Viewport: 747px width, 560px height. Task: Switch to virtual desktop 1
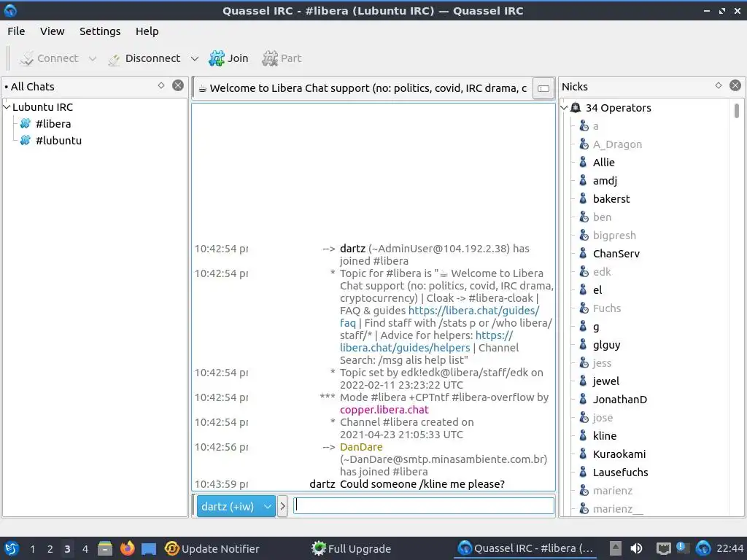pos(32,549)
